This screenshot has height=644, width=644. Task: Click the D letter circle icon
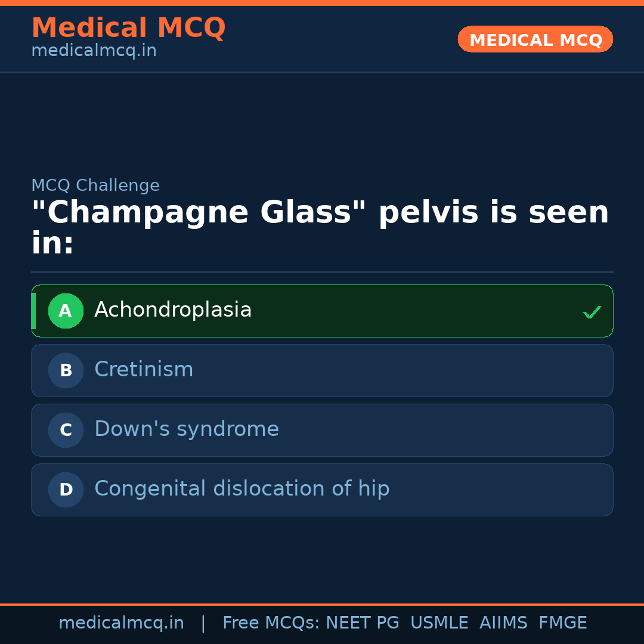coord(66,490)
